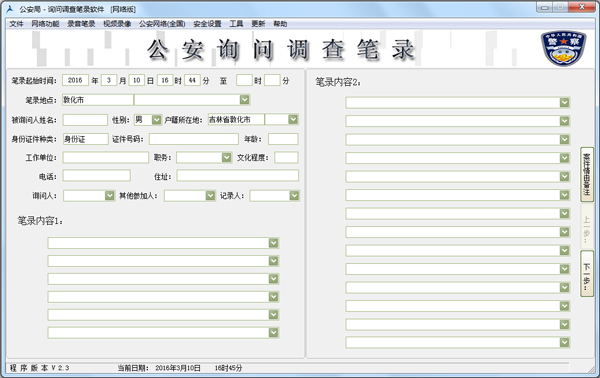Expand third 笔录内容2 combo box arrow
The image size is (600, 378).
pyautogui.click(x=564, y=139)
